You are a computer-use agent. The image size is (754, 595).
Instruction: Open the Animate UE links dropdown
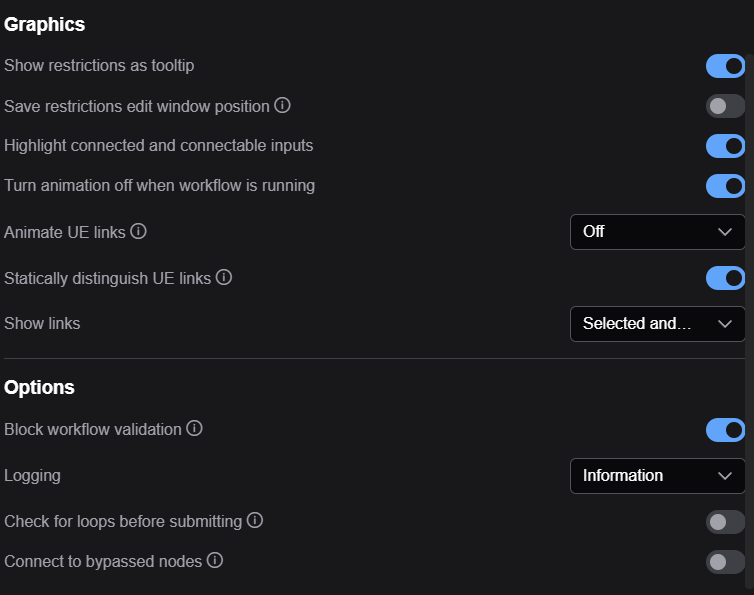[657, 232]
